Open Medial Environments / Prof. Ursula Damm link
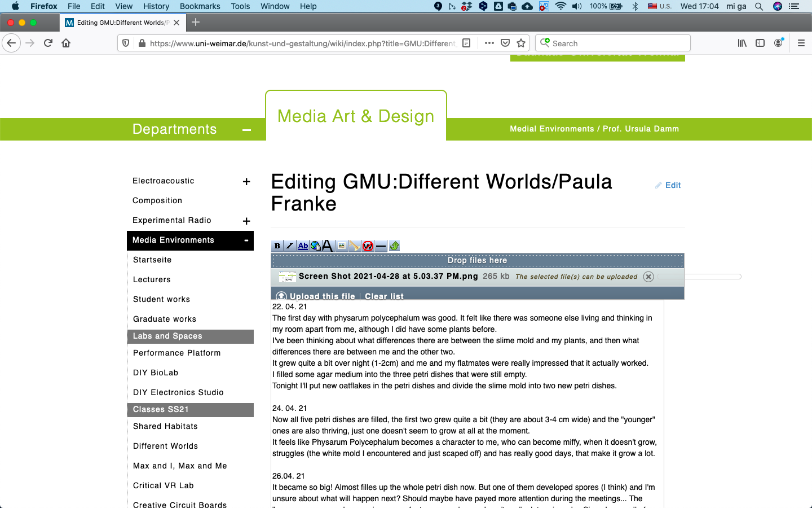812x508 pixels. click(x=594, y=129)
